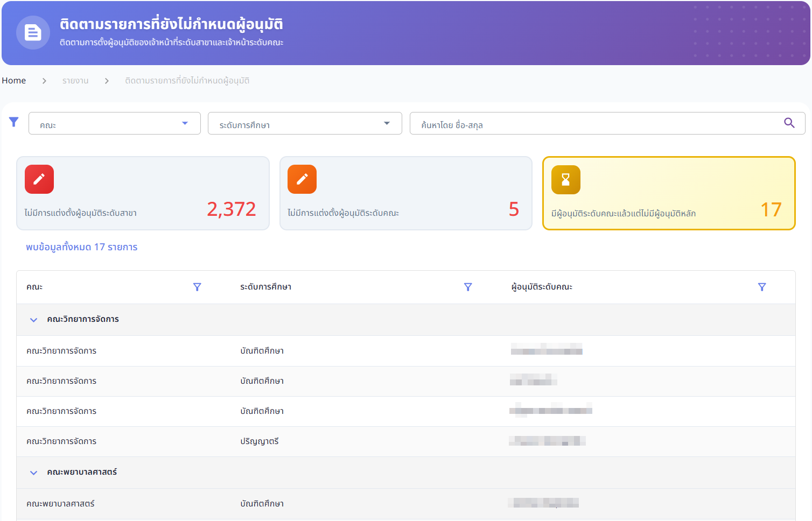
Task: Click the yellow hourglass icon on the 17 card
Action: click(565, 180)
